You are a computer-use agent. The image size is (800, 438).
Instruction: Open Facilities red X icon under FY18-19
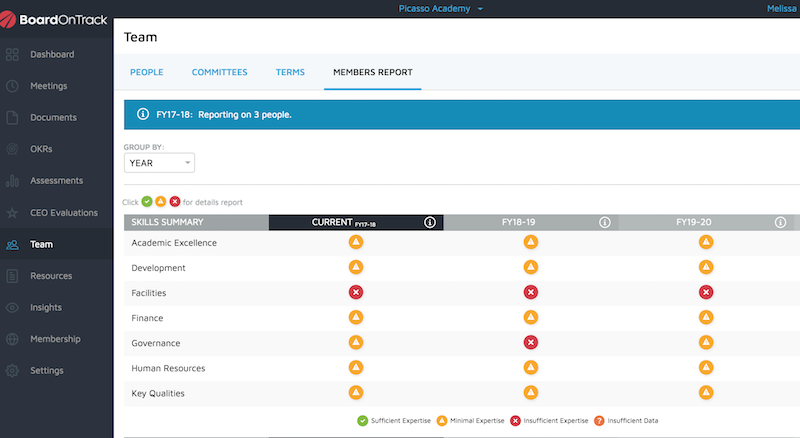point(531,293)
